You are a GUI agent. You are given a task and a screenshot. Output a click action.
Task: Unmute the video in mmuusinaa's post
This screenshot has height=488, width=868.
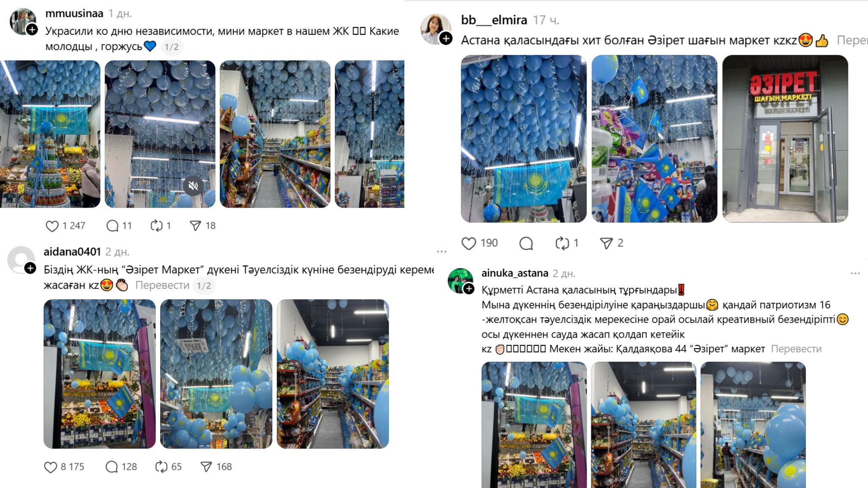193,186
